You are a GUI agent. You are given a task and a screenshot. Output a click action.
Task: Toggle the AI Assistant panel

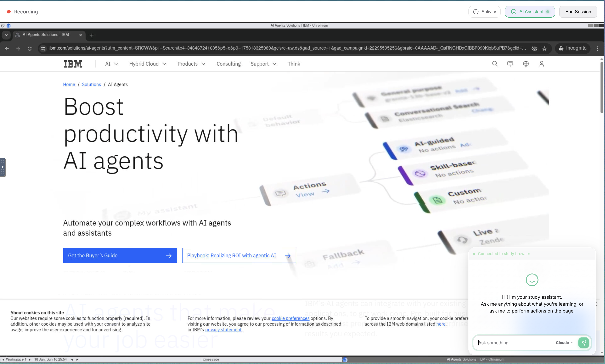pyautogui.click(x=530, y=12)
